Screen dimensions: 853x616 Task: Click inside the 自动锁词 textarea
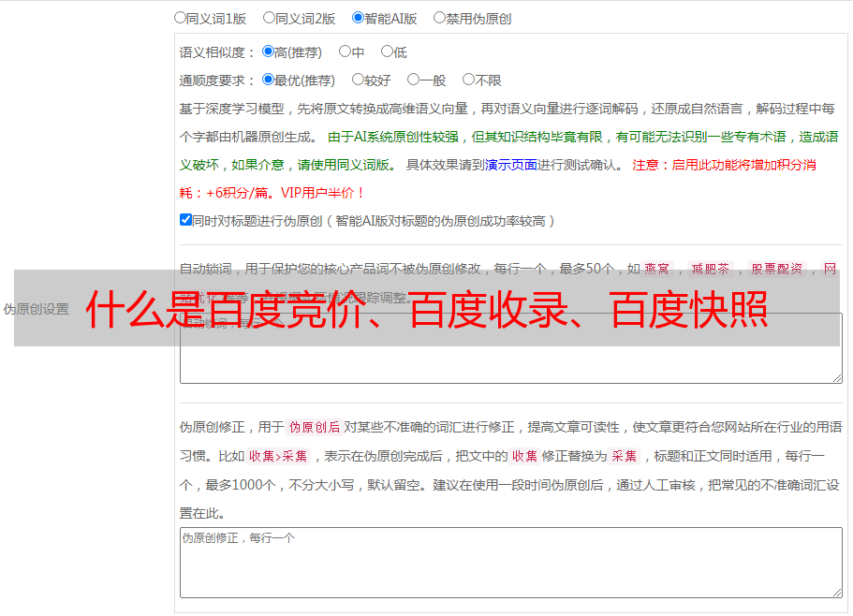(x=511, y=348)
